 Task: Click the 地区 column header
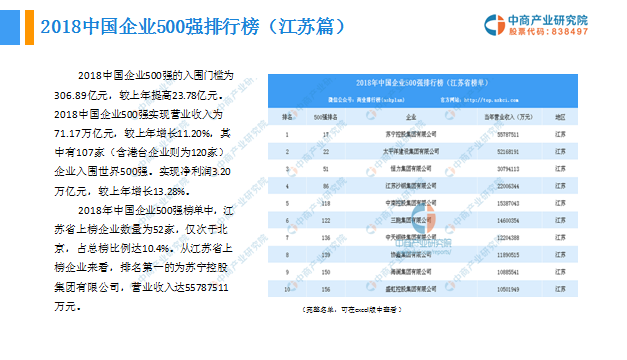(560, 117)
